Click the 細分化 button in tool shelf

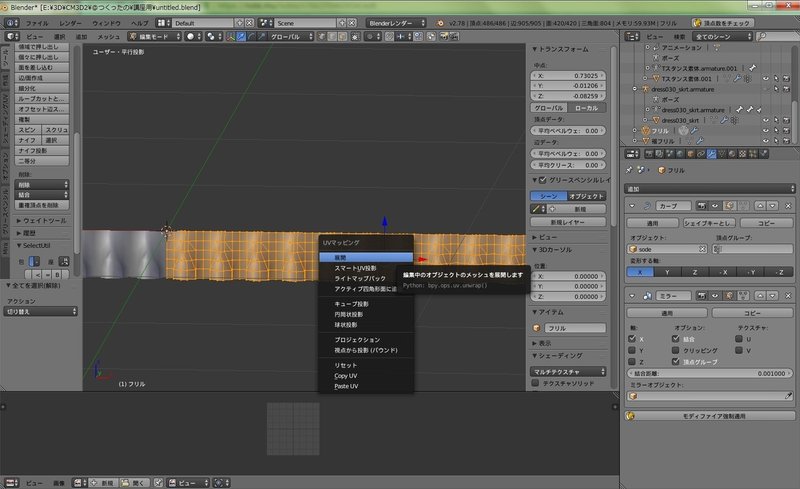click(x=42, y=88)
